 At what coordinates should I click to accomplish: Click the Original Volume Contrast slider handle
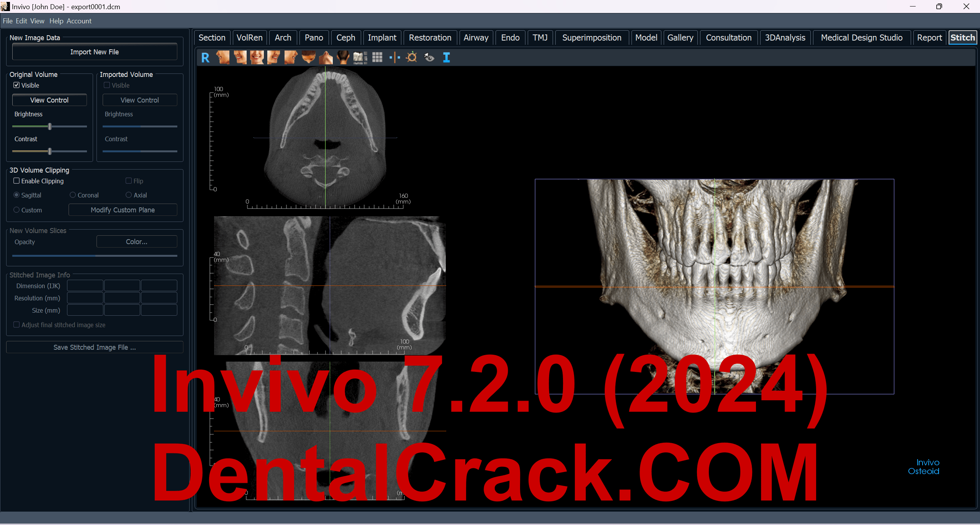pos(50,151)
